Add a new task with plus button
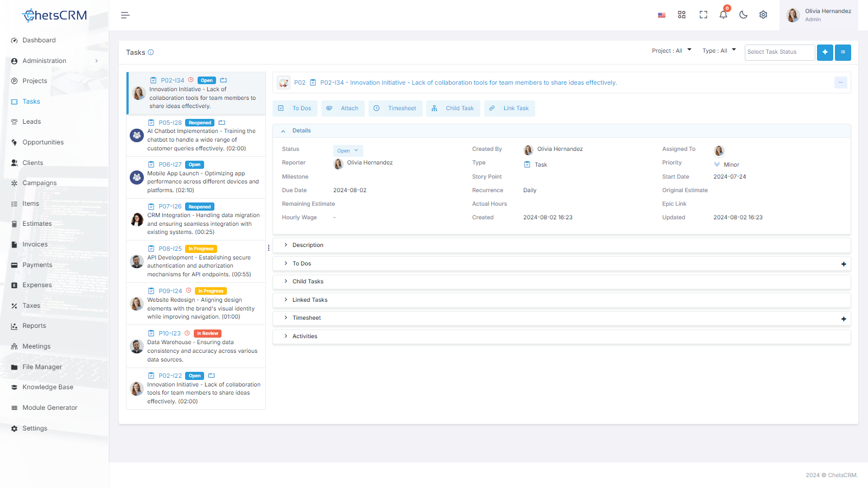 click(825, 52)
